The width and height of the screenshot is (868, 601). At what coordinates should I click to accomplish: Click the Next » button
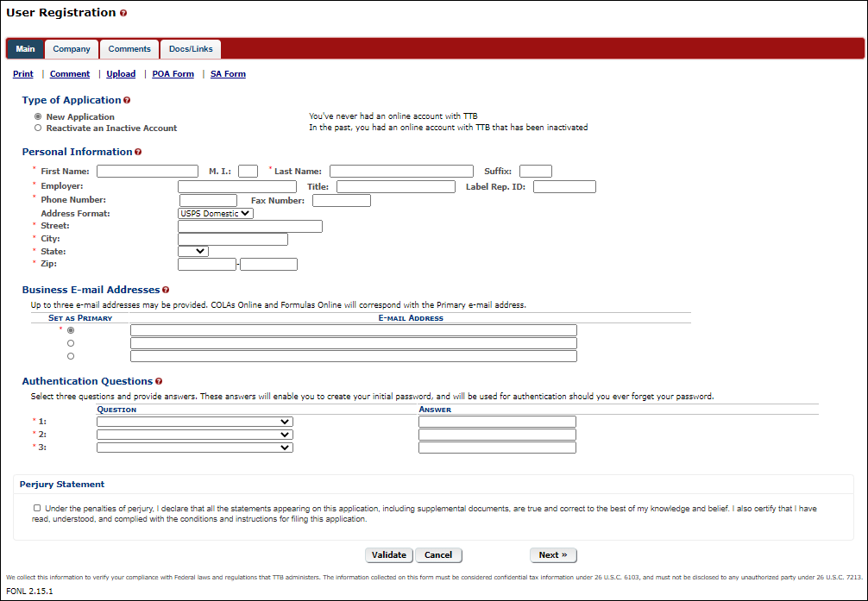[x=553, y=555]
